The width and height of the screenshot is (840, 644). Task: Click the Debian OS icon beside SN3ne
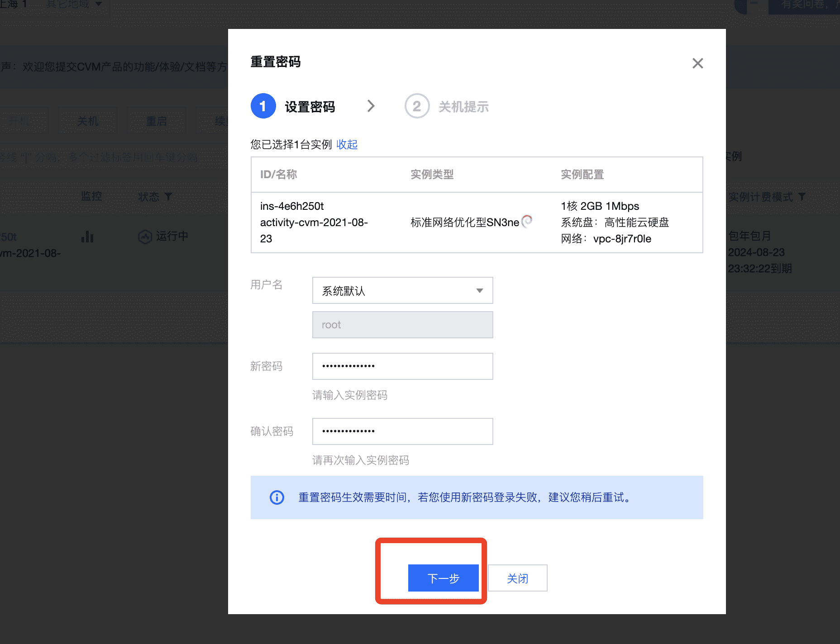pyautogui.click(x=527, y=221)
